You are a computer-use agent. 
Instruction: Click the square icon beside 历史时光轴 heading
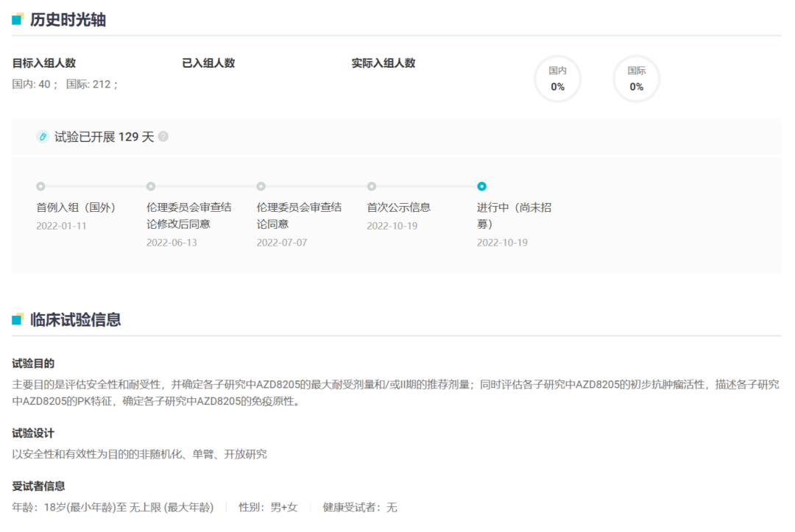coord(18,20)
